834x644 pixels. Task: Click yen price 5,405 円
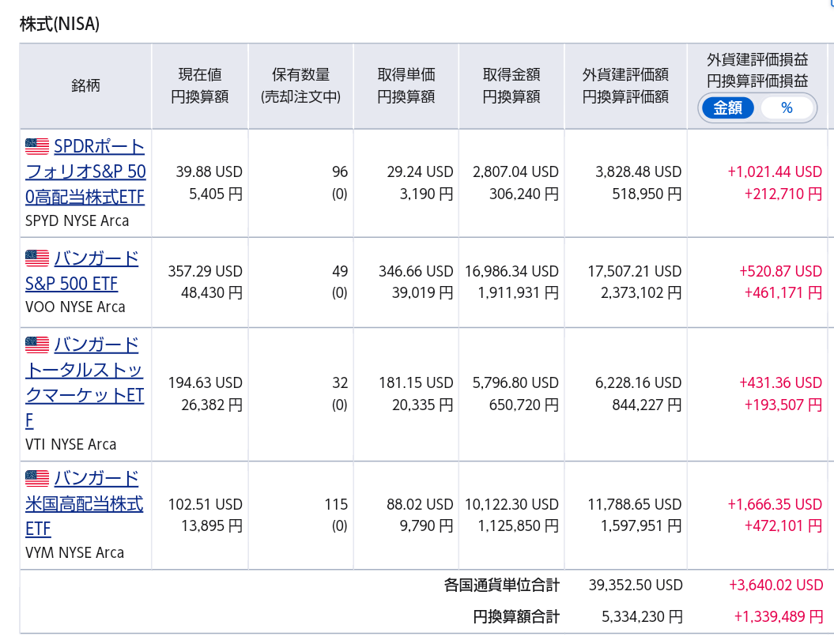(216, 194)
